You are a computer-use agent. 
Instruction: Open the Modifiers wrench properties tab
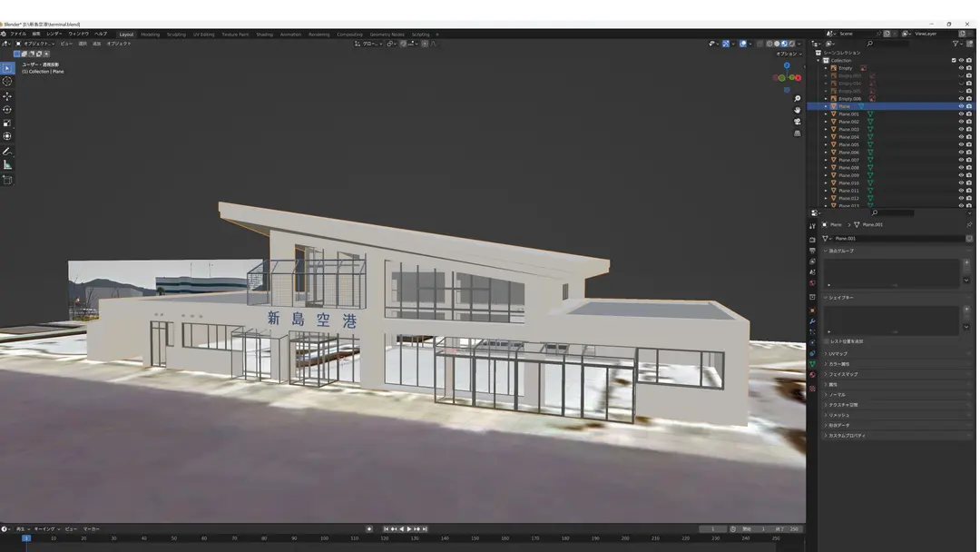click(812, 321)
